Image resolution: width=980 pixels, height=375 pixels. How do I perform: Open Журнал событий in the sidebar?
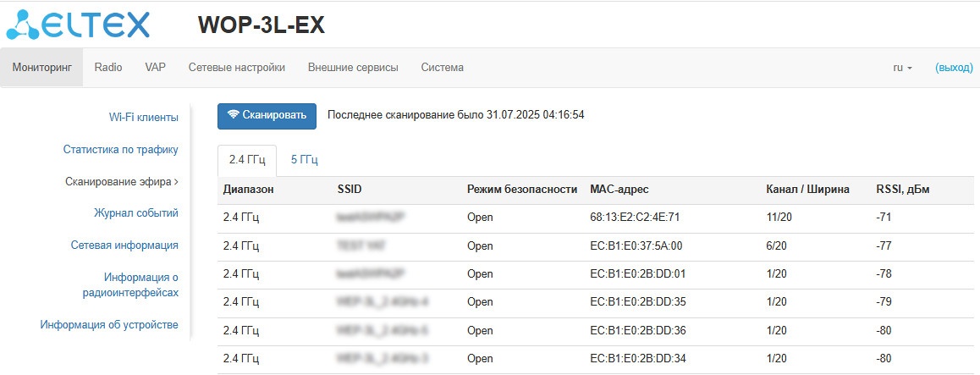(135, 212)
